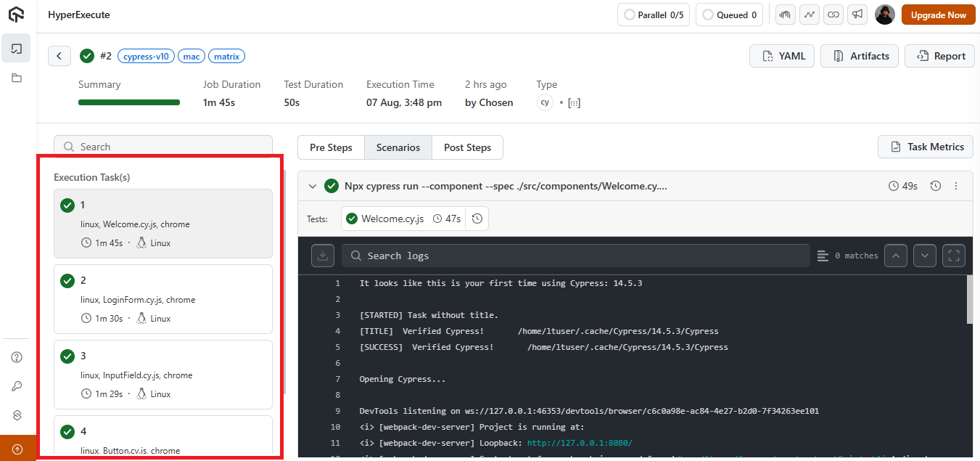Open the analytics graph icon in header

[810, 15]
